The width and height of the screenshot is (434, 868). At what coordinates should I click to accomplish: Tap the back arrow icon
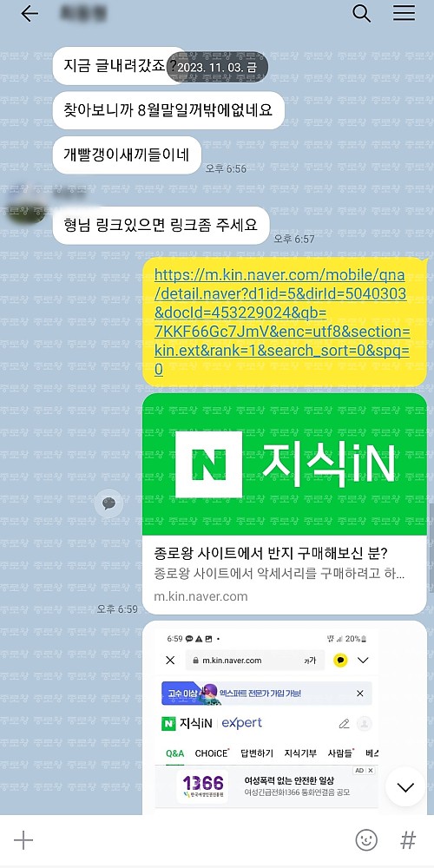[x=30, y=14]
